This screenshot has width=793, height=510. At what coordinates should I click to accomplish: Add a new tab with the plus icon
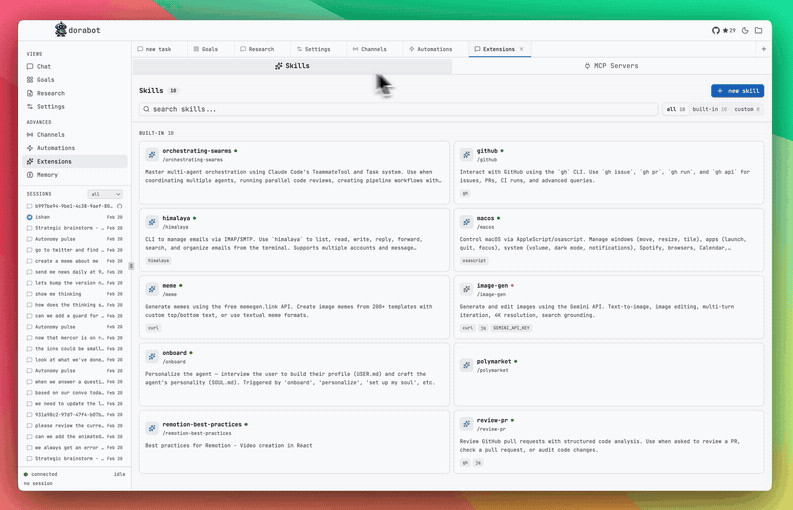764,49
